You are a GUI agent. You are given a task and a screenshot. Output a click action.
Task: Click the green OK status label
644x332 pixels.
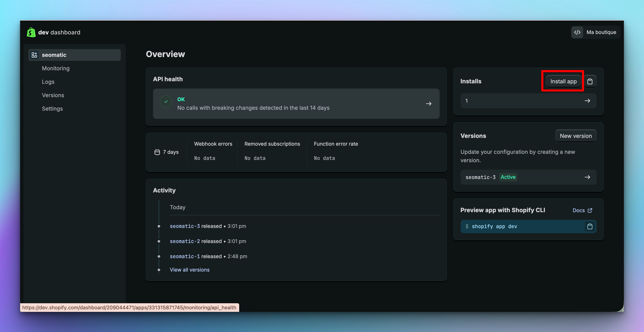[181, 99]
